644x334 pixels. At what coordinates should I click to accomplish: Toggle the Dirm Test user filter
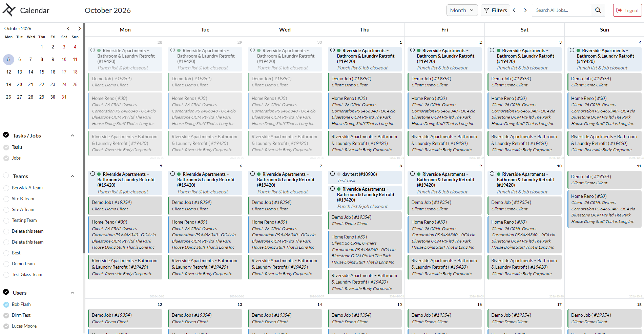[x=6, y=315]
